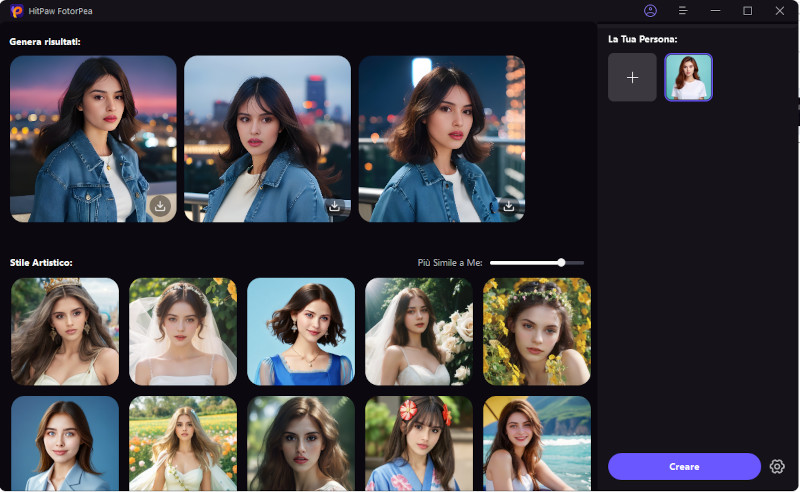Open generation settings gear icon
This screenshot has height=492, width=800.
(x=777, y=466)
